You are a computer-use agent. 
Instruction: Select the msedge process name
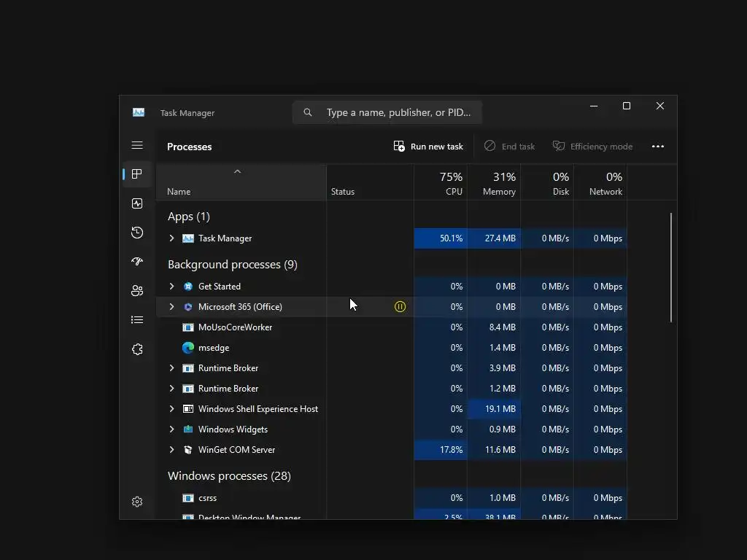point(214,348)
